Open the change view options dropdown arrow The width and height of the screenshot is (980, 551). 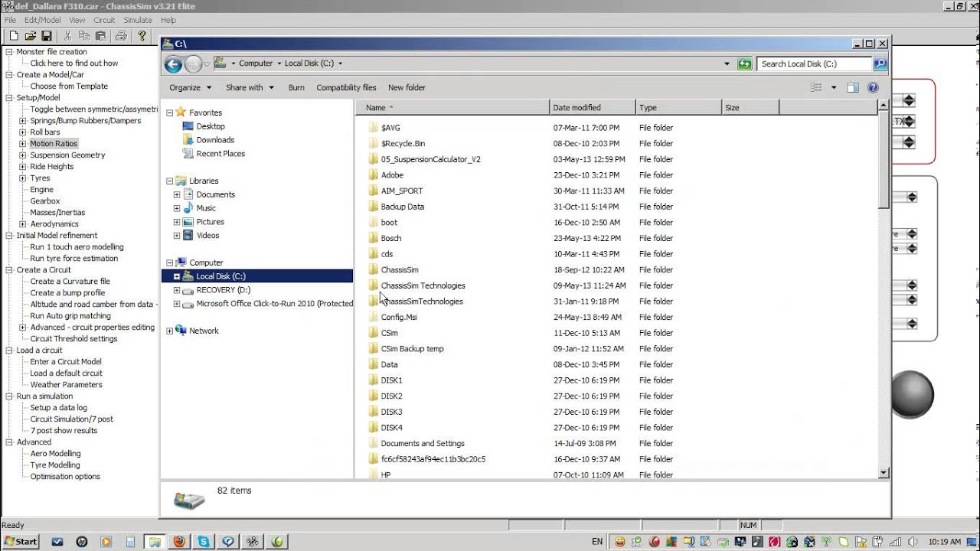point(835,87)
